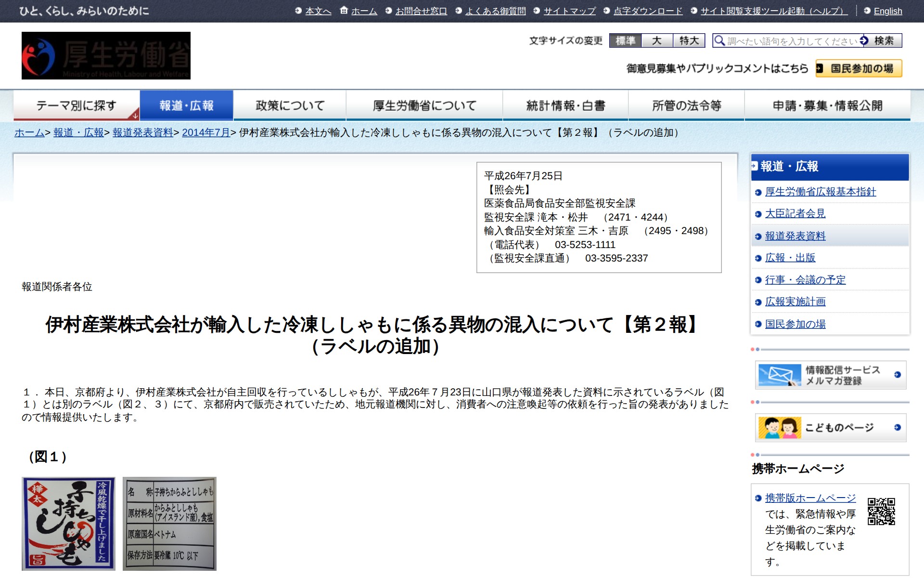924x578 pixels.
Task: Click the arrow icon beside 国民参加の場
Action: click(x=820, y=69)
